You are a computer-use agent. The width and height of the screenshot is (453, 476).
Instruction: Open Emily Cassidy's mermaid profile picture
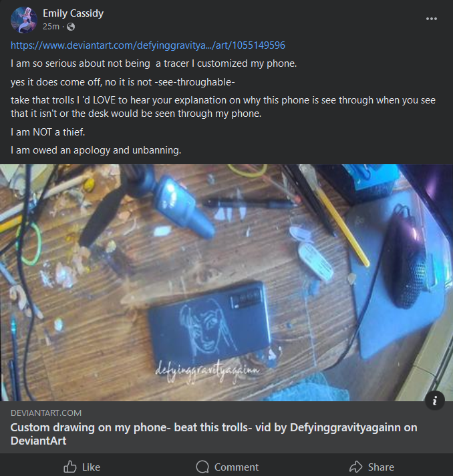(23, 20)
